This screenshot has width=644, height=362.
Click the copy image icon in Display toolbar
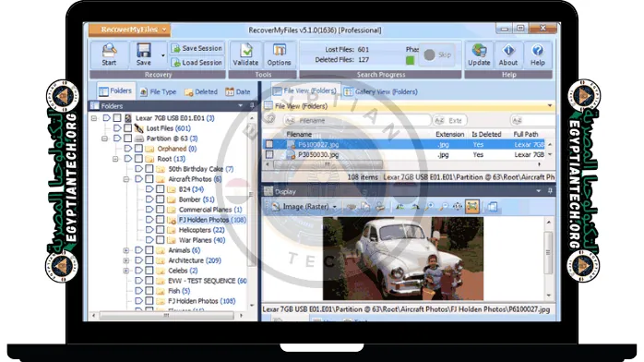tap(365, 207)
